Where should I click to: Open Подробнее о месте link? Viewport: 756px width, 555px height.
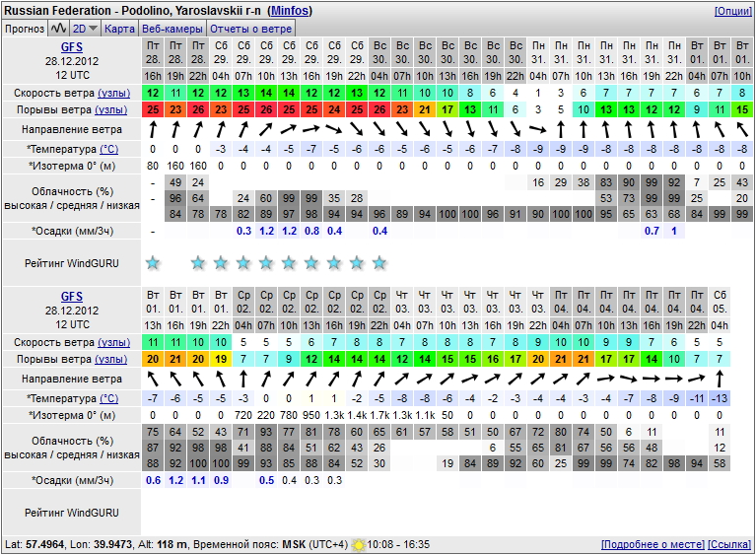(652, 544)
